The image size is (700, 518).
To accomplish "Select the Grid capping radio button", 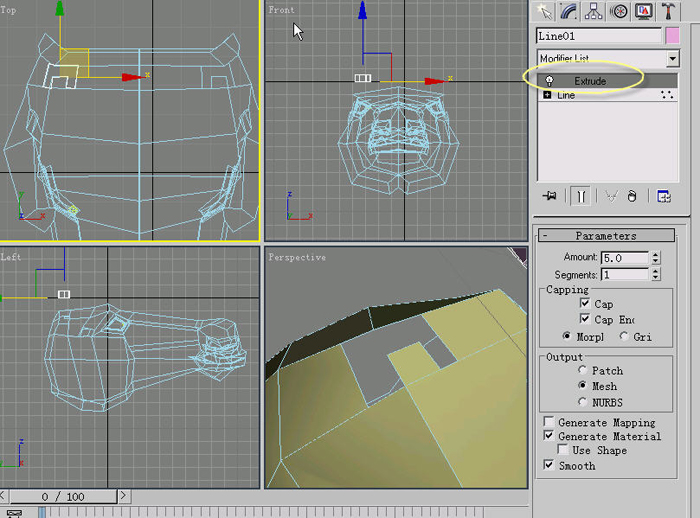I will pyautogui.click(x=624, y=336).
